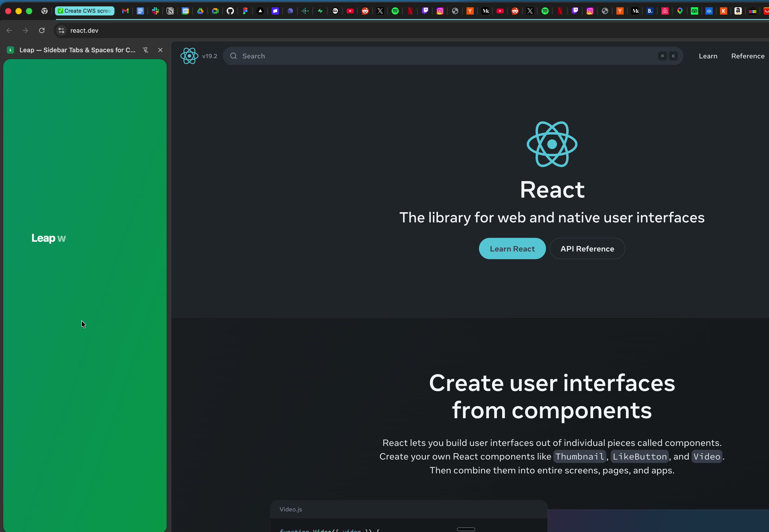Switch to the pinned Google Drive tab
This screenshot has height=532, width=769.
click(x=200, y=11)
